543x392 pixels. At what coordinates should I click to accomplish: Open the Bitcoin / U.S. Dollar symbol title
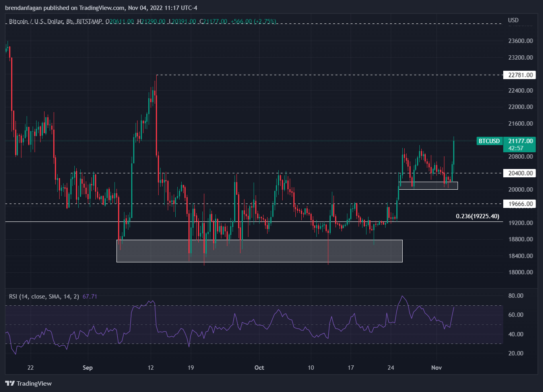(36, 21)
